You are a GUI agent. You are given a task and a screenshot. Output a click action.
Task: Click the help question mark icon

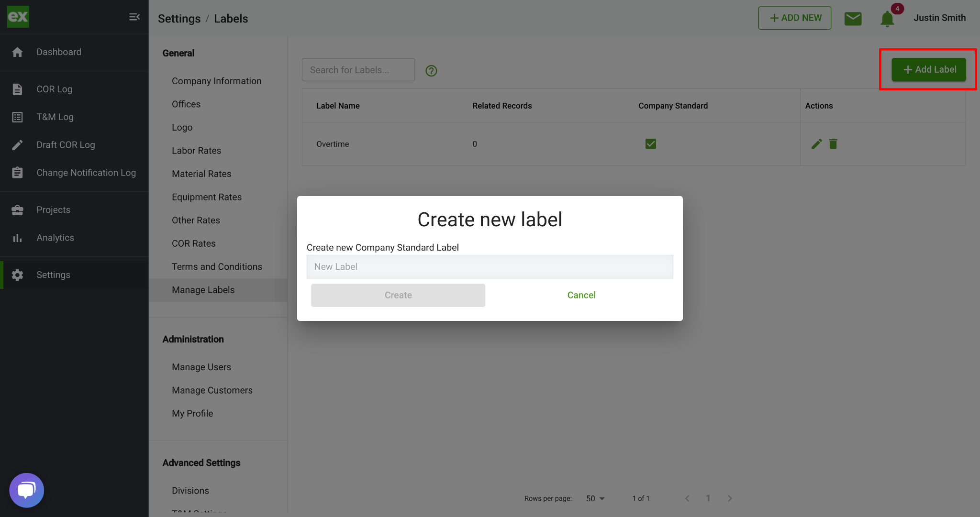click(431, 71)
